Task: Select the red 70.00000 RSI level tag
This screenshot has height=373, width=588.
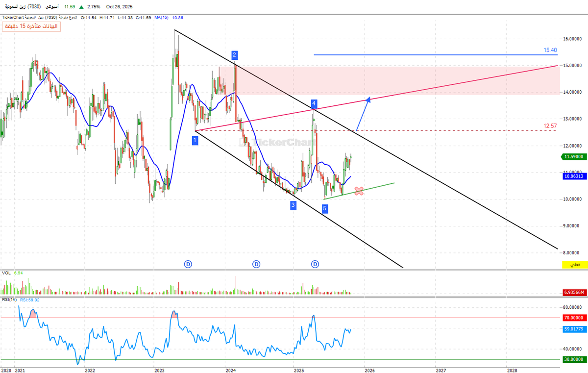Action: [574, 318]
